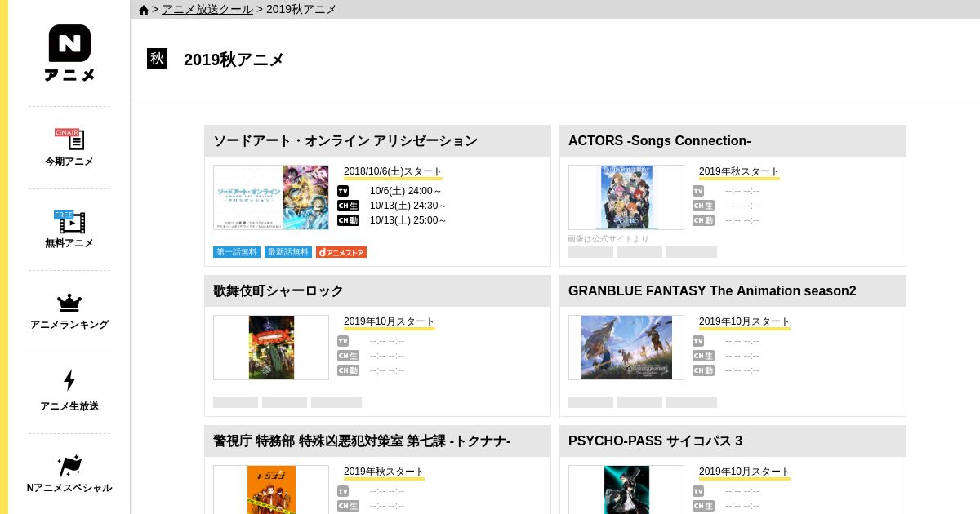The image size is (980, 514).
Task: Click 2019年10月スタート in the GRANBLUE FANTASY card
Action: tap(745, 321)
